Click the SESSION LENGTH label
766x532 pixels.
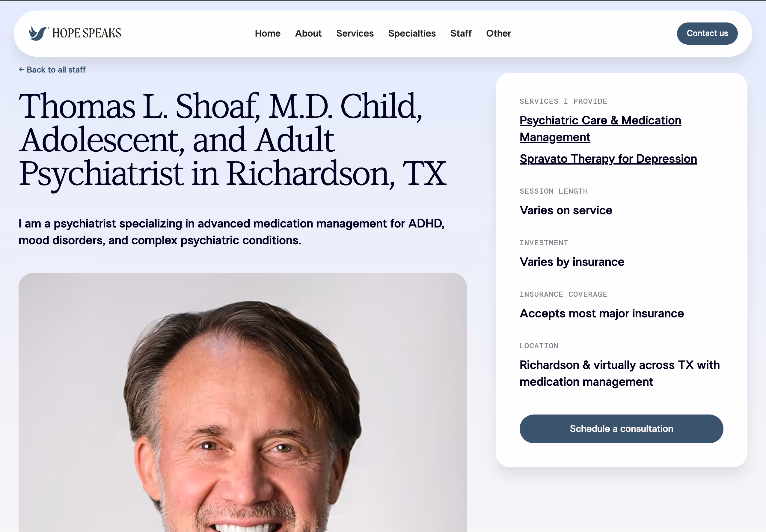[x=553, y=191]
